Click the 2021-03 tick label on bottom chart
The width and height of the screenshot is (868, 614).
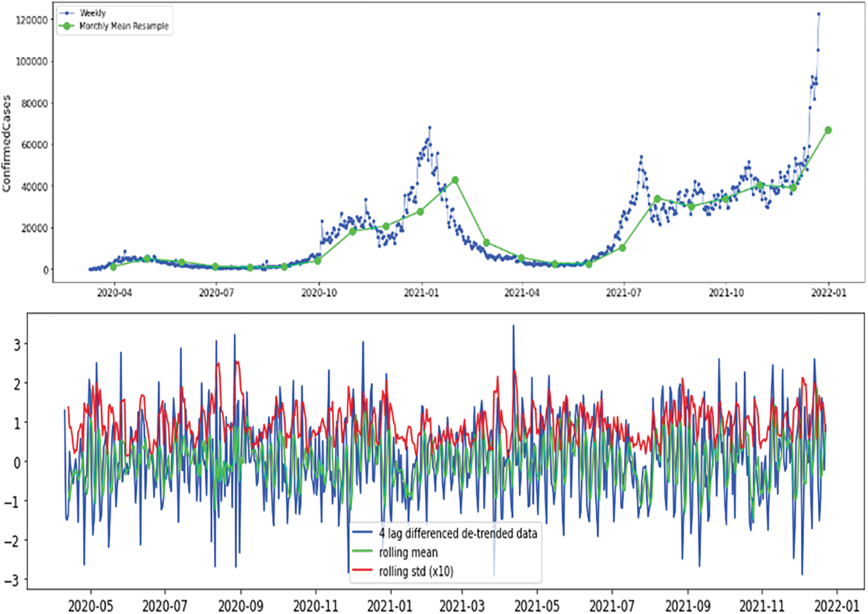click(462, 605)
